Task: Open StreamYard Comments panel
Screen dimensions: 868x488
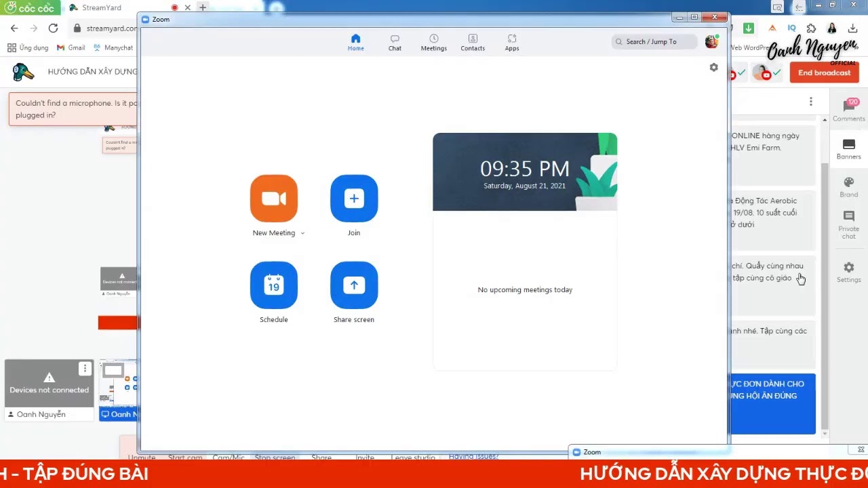Action: pos(849,110)
